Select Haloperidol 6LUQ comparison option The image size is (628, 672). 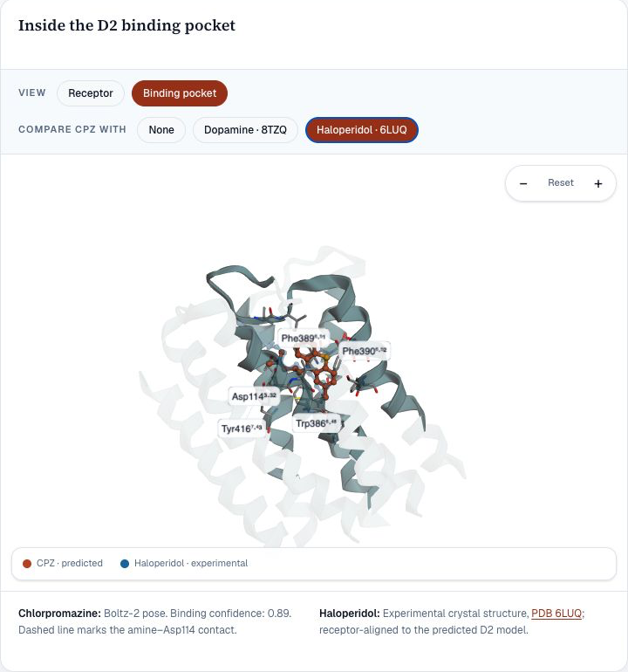362,130
